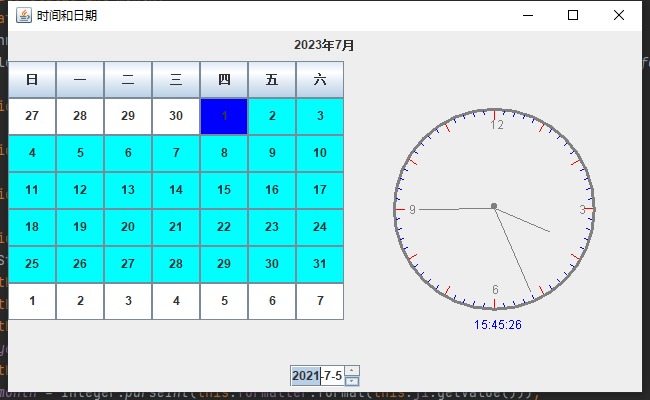Select day 19 cell
This screenshot has width=650, height=400.
(80, 227)
